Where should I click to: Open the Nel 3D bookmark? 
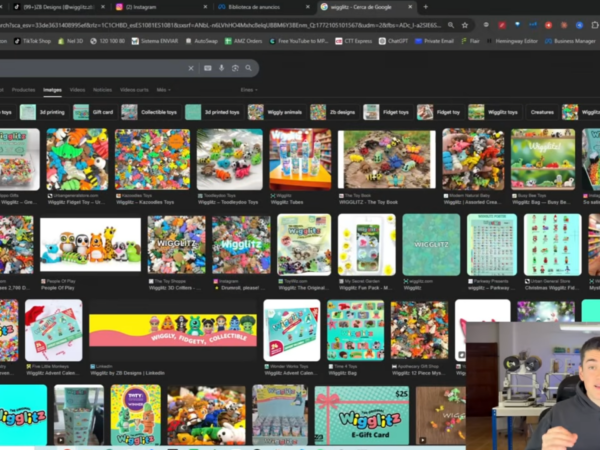(x=70, y=41)
